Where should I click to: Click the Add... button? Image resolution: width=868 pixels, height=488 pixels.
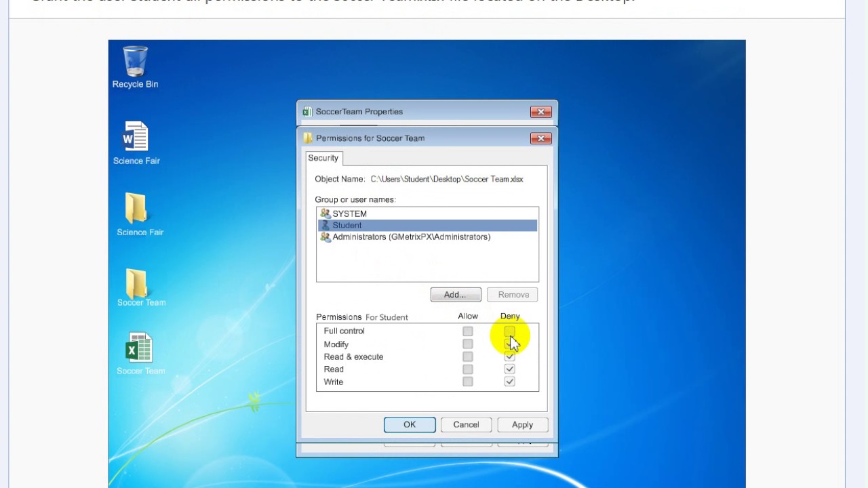[456, 295]
